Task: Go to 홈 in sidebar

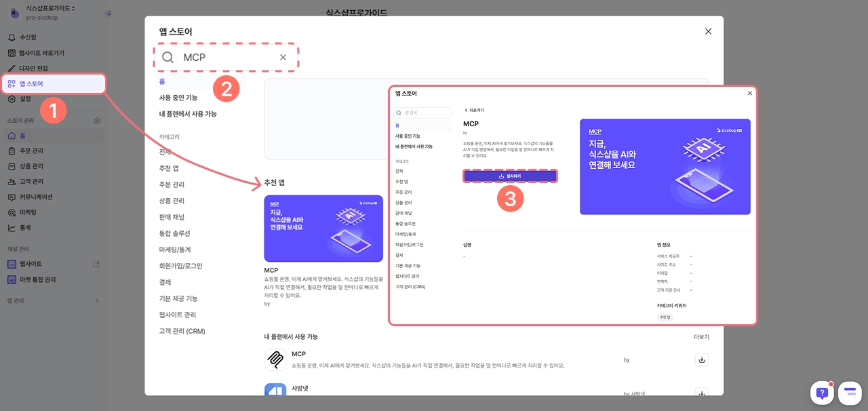Action: [x=53, y=136]
